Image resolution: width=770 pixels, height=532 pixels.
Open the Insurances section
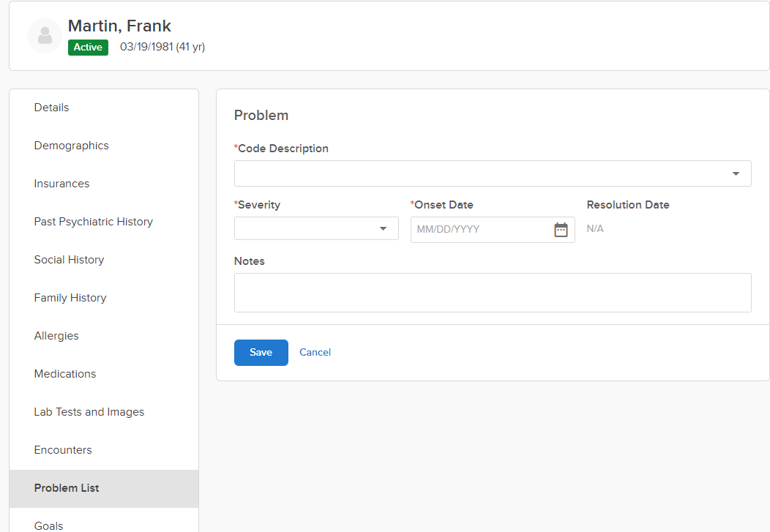pyautogui.click(x=61, y=184)
